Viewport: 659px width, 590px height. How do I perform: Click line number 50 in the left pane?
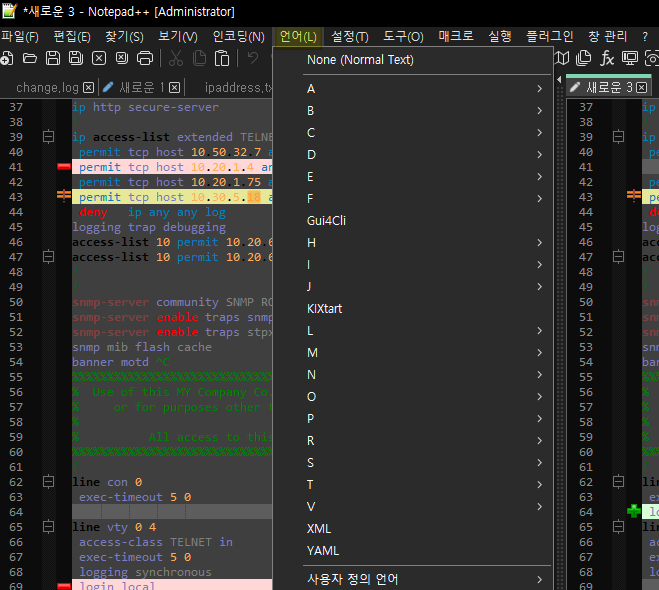pyautogui.click(x=16, y=302)
